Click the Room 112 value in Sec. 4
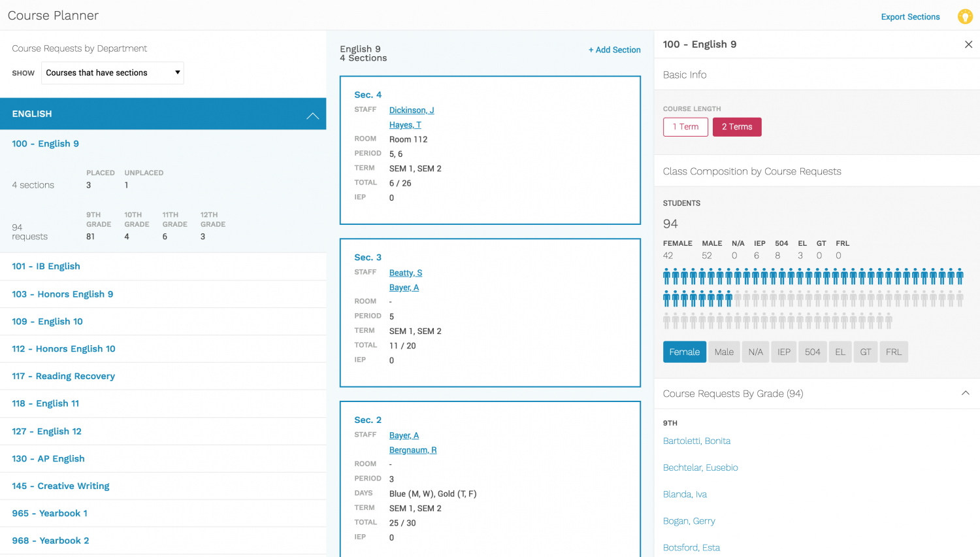Image resolution: width=980 pixels, height=557 pixels. tap(408, 139)
